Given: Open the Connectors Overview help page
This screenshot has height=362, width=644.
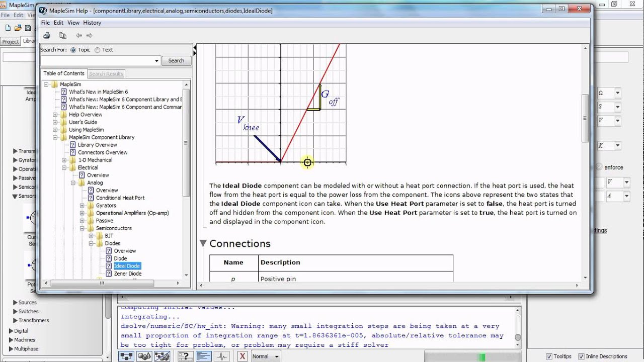Looking at the screenshot, I should (x=102, y=152).
